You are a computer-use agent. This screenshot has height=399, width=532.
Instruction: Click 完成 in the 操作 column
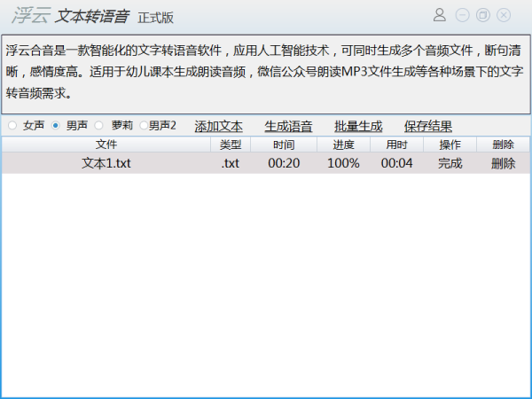tap(450, 163)
